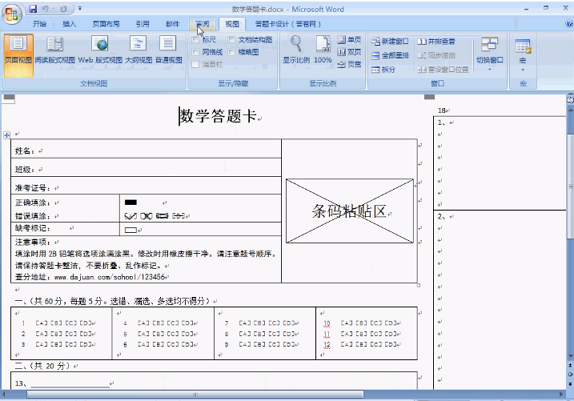This screenshot has height=401, width=574.
Task: Enable the 文档结构图 document map checkbox
Action: [x=231, y=40]
